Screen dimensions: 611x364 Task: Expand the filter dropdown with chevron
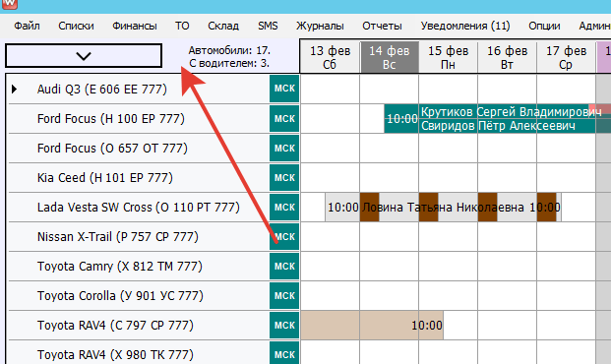[x=84, y=56]
